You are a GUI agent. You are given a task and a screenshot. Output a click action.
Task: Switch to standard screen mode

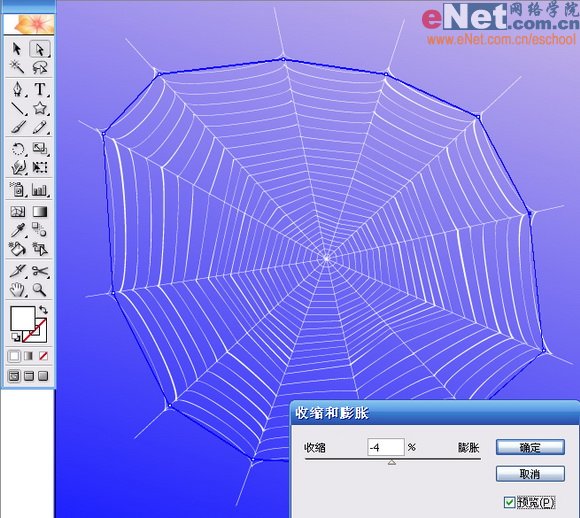click(x=14, y=376)
